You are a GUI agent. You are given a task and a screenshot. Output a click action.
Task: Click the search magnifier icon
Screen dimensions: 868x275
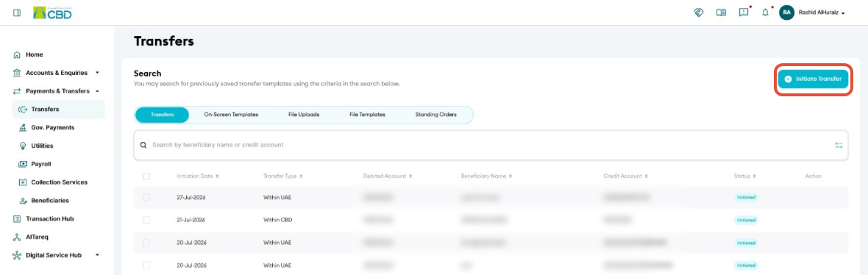[143, 145]
